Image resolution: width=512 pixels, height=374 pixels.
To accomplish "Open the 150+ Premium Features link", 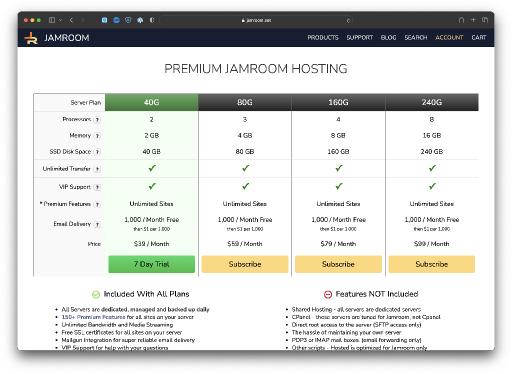I will [x=93, y=317].
